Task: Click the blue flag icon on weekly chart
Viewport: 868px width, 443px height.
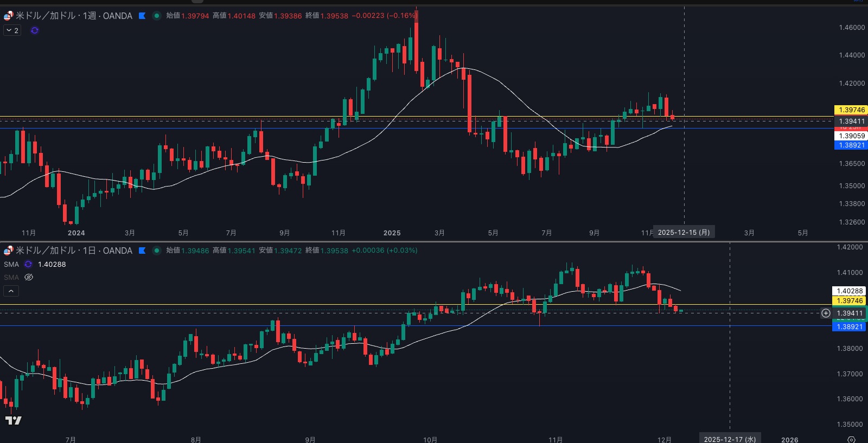Action: coord(142,16)
